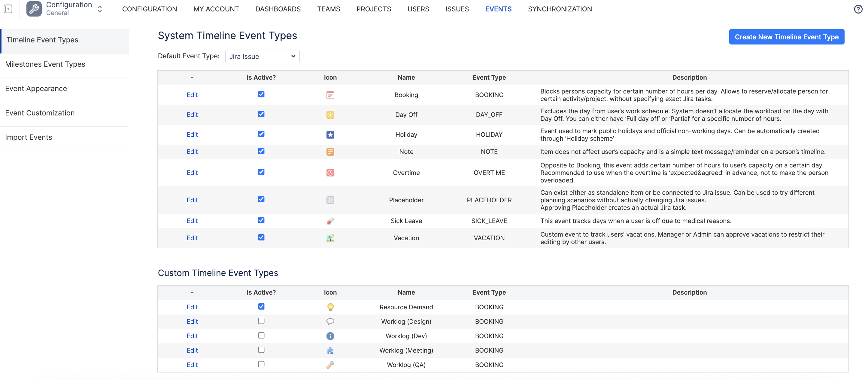Enable Is Active for Worklog (QA)
This screenshot has width=868, height=380.
pos(261,364)
